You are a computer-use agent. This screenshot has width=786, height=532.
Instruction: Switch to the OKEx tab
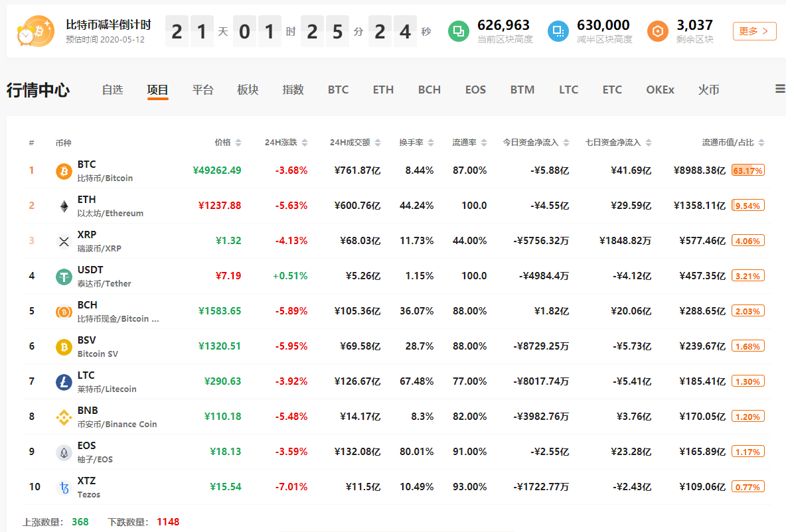(660, 90)
